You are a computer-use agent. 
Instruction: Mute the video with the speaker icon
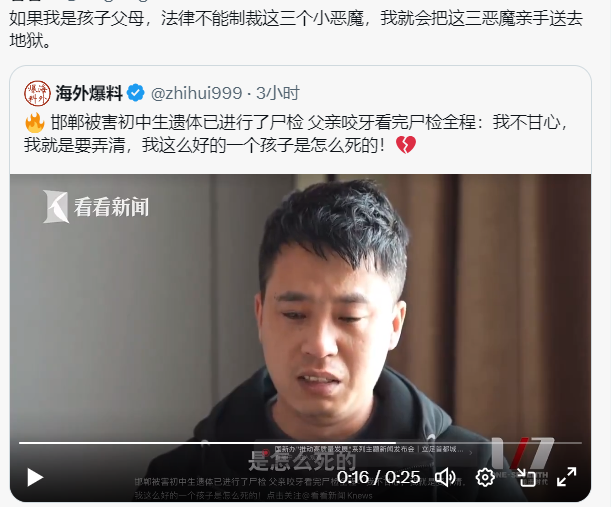pos(445,478)
